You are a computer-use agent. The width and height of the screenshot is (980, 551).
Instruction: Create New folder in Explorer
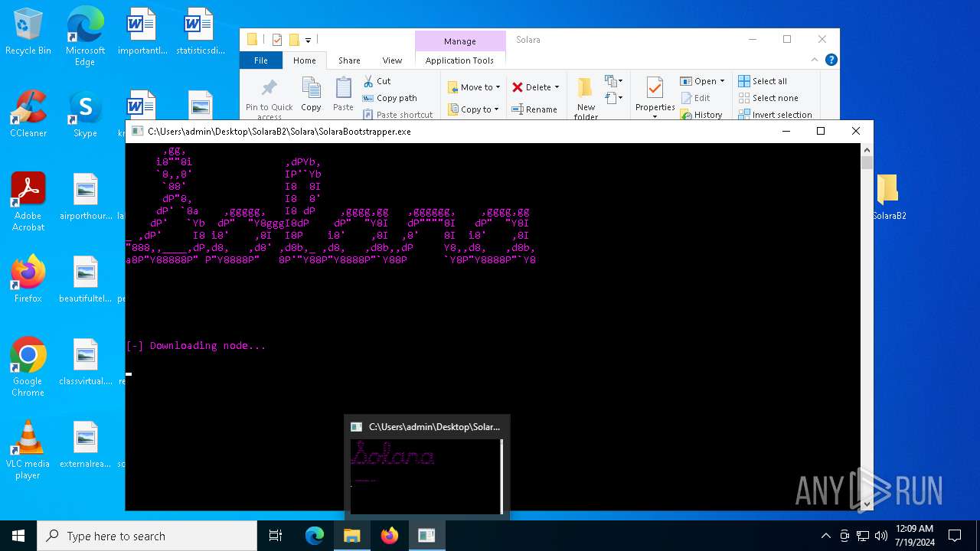point(586,98)
